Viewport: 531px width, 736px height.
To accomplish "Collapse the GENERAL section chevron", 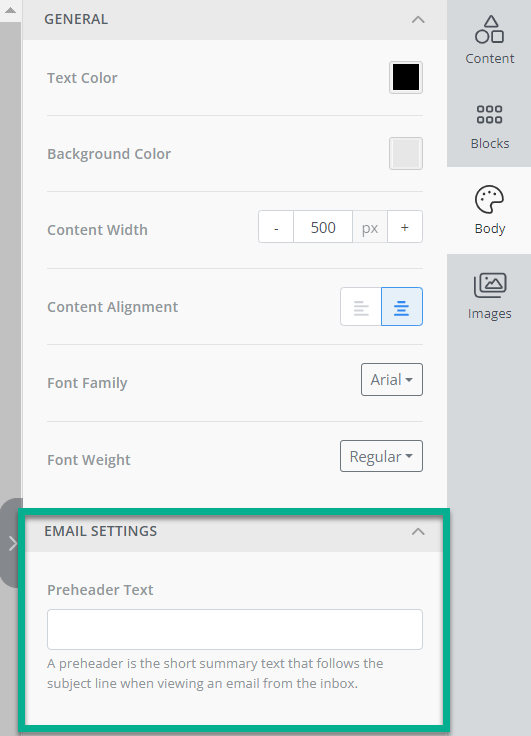I will [418, 19].
